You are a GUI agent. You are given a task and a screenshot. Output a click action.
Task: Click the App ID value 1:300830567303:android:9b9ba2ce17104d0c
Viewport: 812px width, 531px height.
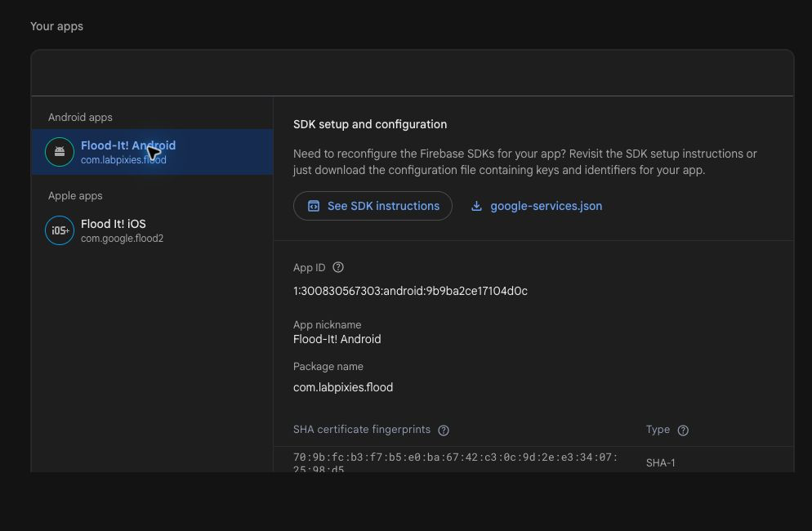coord(410,291)
